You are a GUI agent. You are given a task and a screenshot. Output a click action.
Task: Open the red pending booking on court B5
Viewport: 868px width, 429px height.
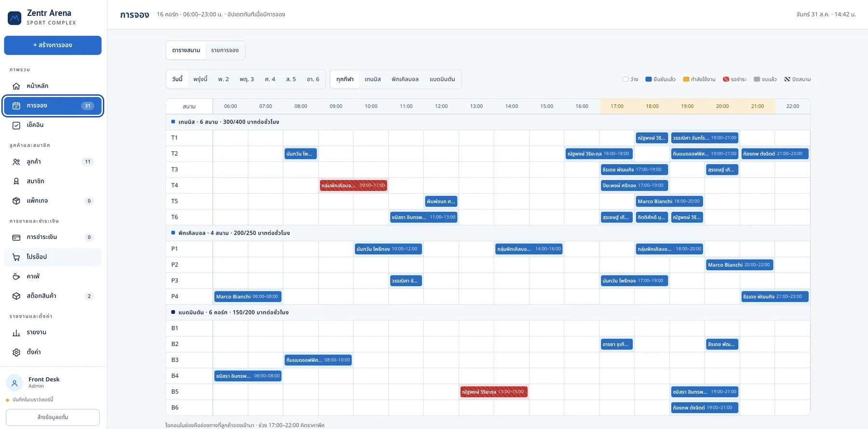[494, 392]
